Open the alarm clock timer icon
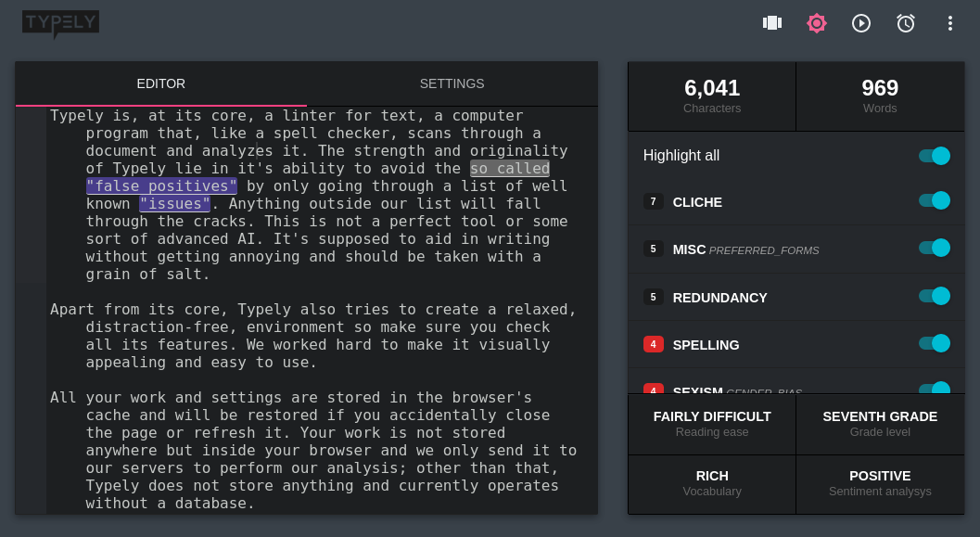The image size is (980, 537). click(x=906, y=22)
